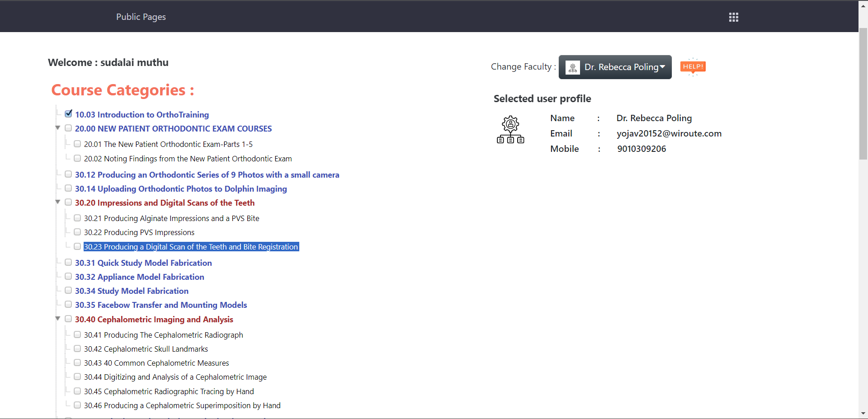
Task: Click 30.44 Digitizing and Analysis of Cephalometric Image
Action: [x=175, y=377]
